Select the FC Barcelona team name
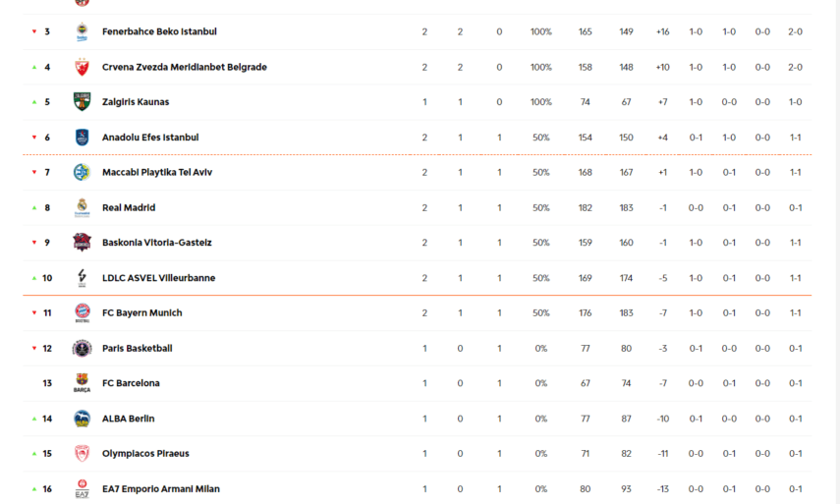Viewport: 840px width, 504px height. click(131, 383)
